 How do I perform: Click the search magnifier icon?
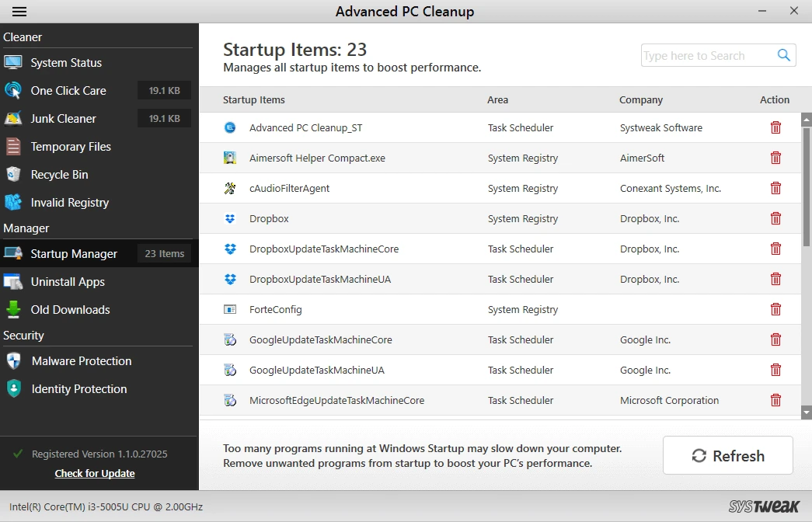point(783,55)
